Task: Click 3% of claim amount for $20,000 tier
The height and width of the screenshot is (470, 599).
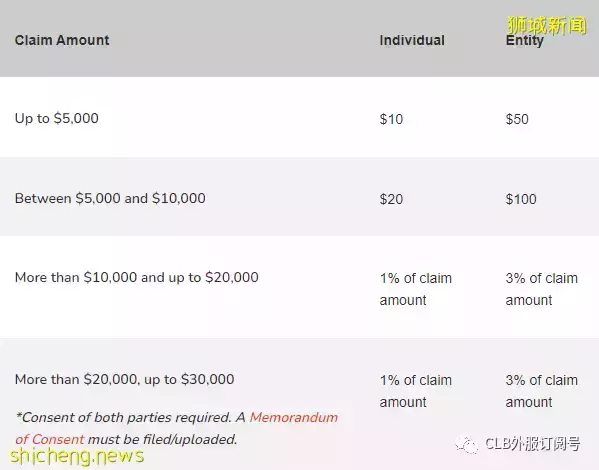Action: tap(541, 289)
